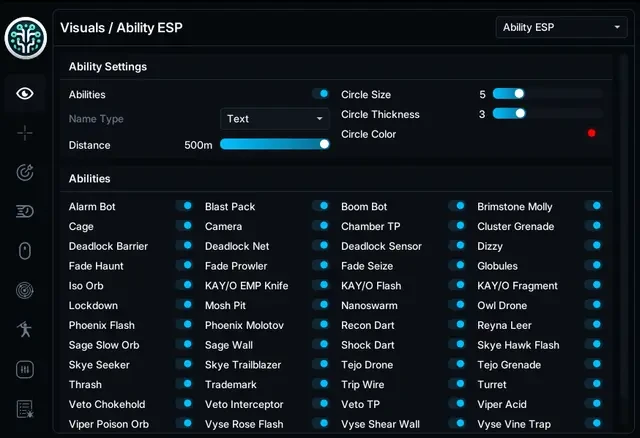The image size is (640, 438).
Task: Click the brain logo at top left
Action: [26, 38]
